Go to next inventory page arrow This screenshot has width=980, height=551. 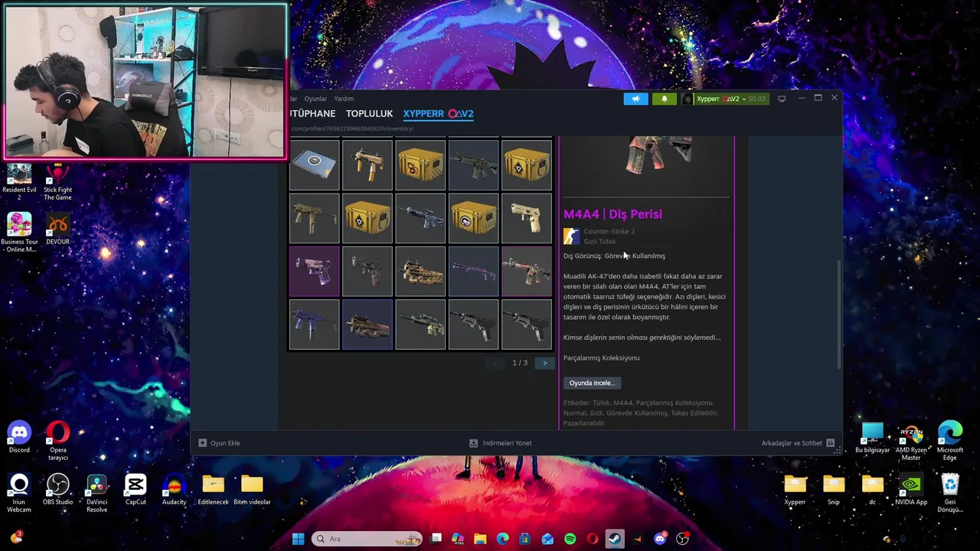point(545,363)
